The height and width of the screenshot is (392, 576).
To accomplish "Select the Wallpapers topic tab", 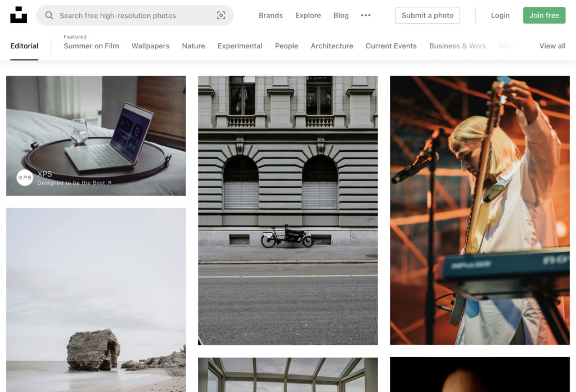I will pyautogui.click(x=150, y=46).
